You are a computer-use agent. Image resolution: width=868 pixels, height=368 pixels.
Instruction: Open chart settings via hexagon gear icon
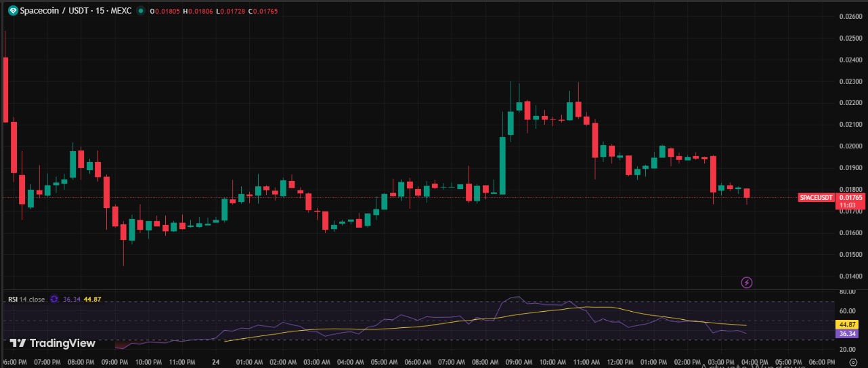(x=853, y=363)
